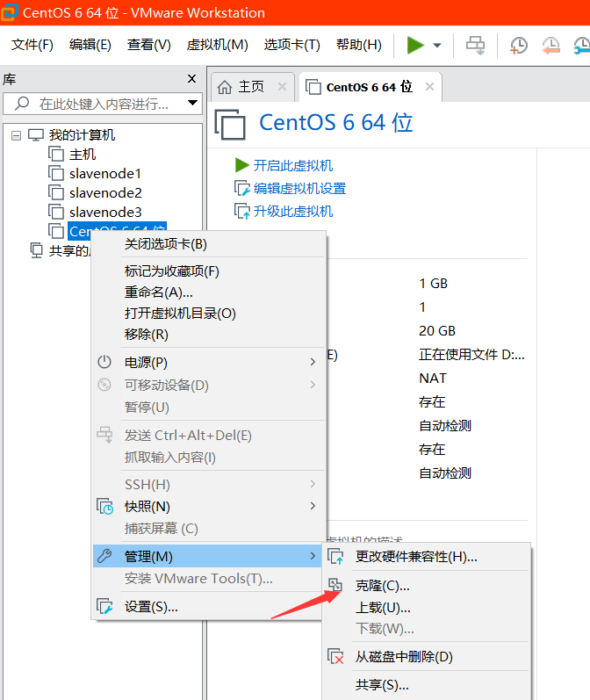Click the wrench icon beside 管理(M)
Viewport: 590px width, 700px height.
point(104,556)
